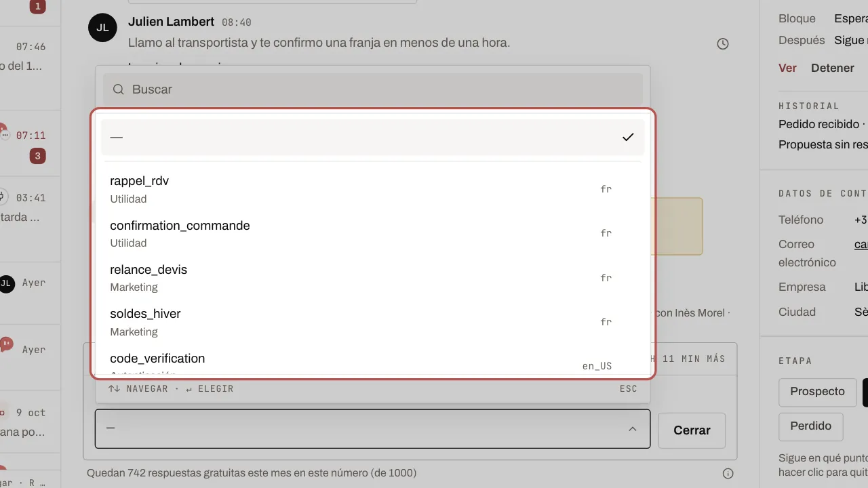
Task: Click the Teléfono label
Action: (x=801, y=220)
